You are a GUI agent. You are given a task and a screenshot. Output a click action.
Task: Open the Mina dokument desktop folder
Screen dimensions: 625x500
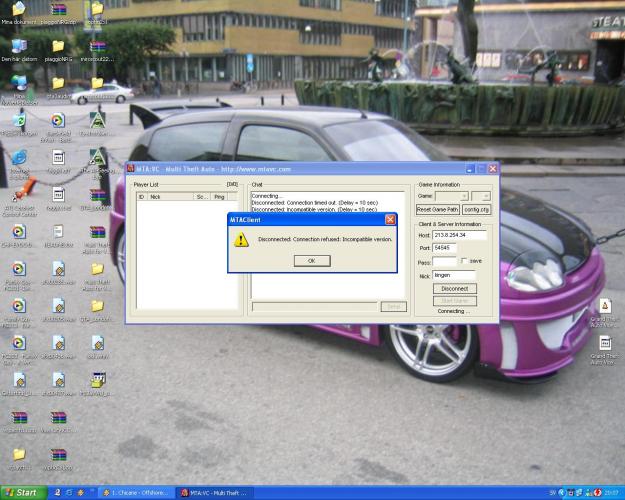pyautogui.click(x=18, y=10)
